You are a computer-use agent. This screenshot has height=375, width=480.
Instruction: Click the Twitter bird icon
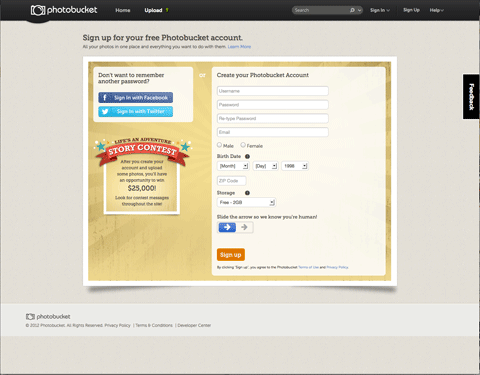(x=105, y=111)
